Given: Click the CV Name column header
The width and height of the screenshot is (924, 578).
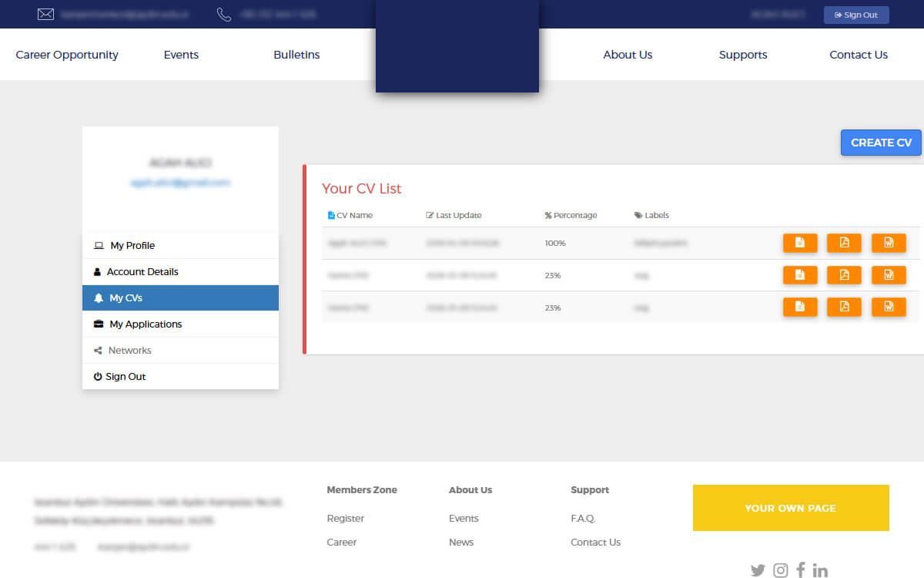Looking at the screenshot, I should (x=350, y=215).
